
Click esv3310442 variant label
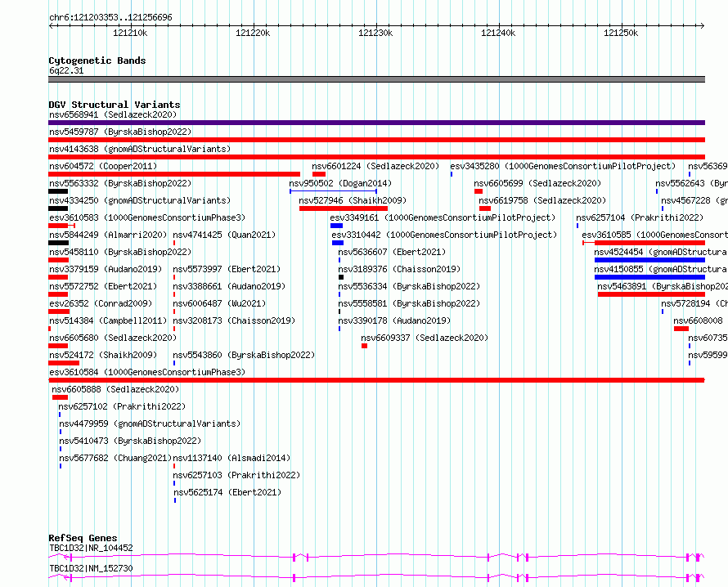click(x=444, y=235)
